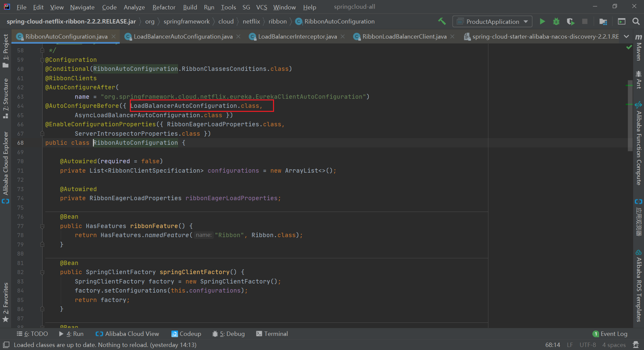Open the Event Log
The image size is (644, 350).
(x=610, y=334)
